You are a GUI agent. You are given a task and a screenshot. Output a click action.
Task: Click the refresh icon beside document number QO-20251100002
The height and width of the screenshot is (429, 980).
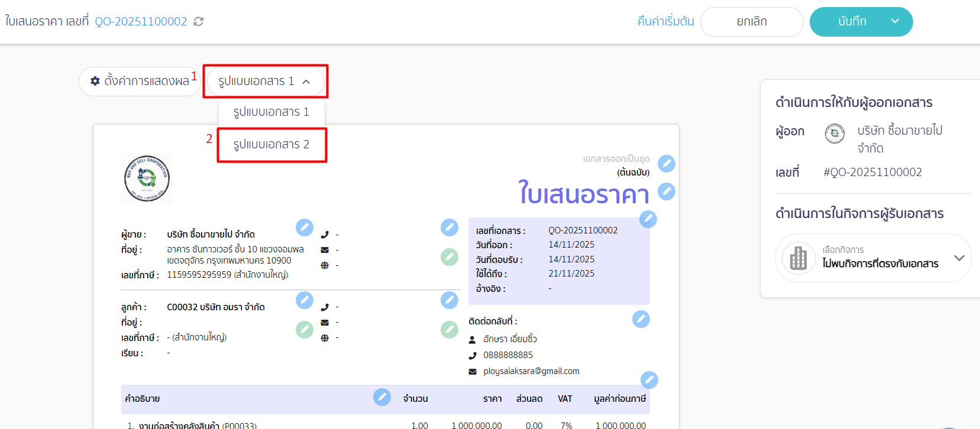[199, 21]
